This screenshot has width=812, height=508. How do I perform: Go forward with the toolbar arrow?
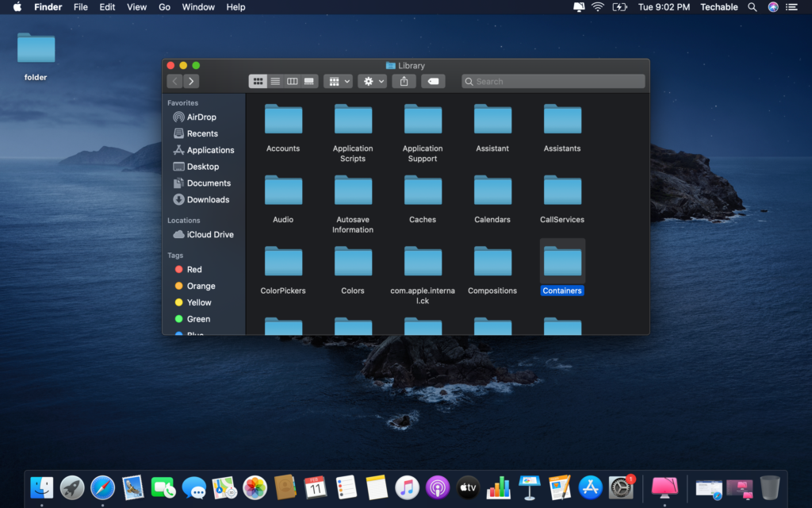(x=191, y=81)
